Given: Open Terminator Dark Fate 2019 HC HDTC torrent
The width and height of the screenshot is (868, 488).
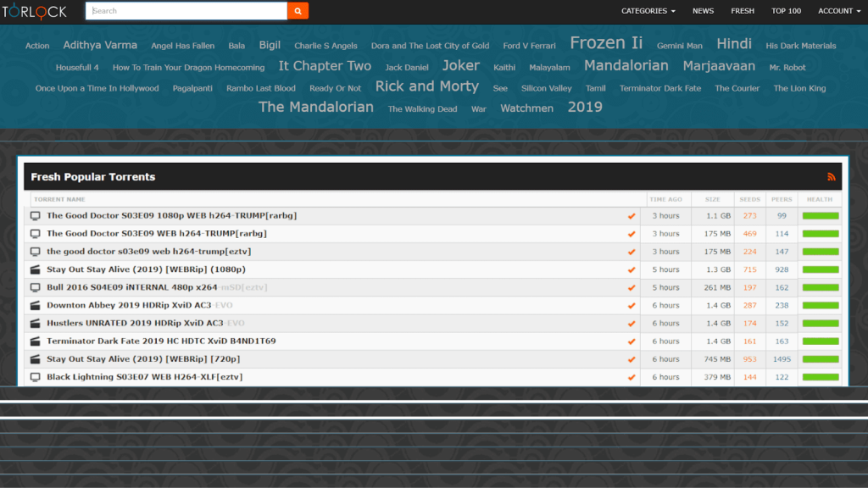Looking at the screenshot, I should pos(161,341).
